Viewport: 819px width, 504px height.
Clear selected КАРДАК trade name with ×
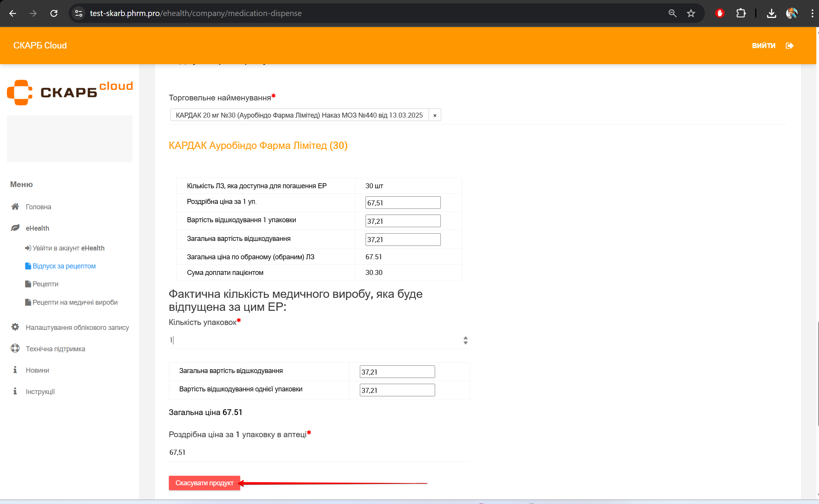[435, 115]
